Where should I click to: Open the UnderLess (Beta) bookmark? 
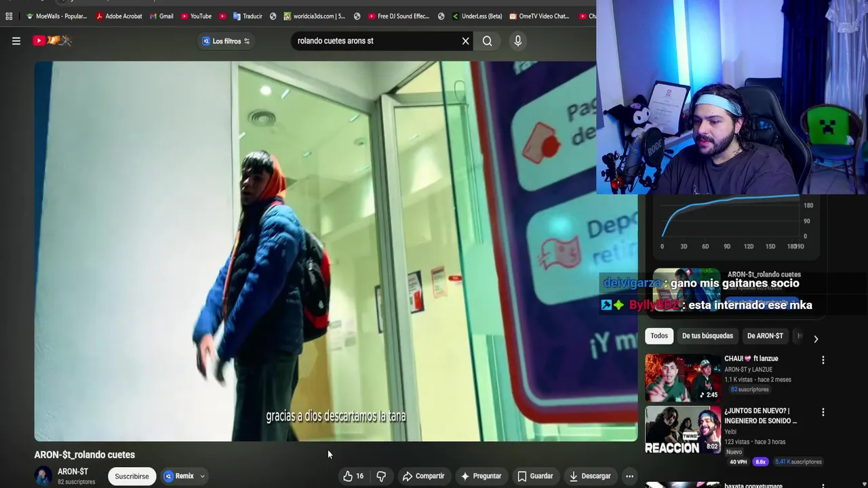click(477, 16)
